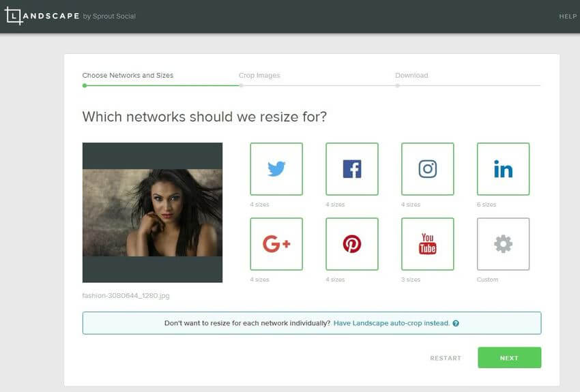Open the Custom size gear tile

[503, 244]
